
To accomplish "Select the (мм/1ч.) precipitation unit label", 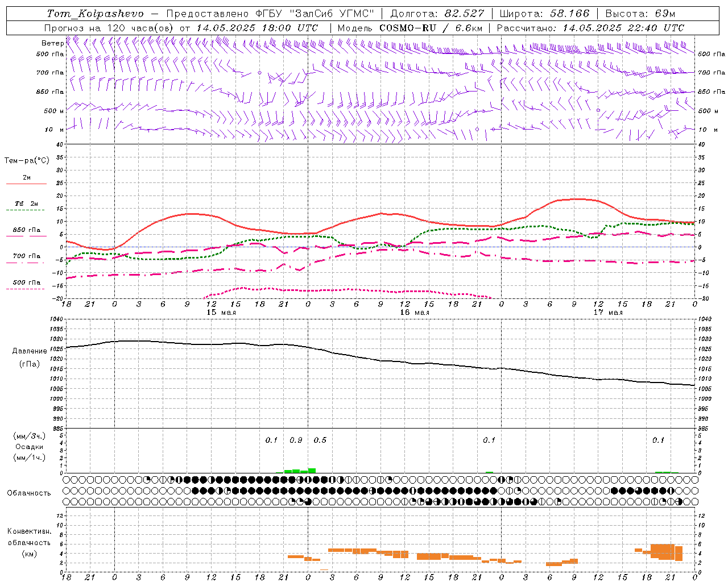I will tap(30, 457).
